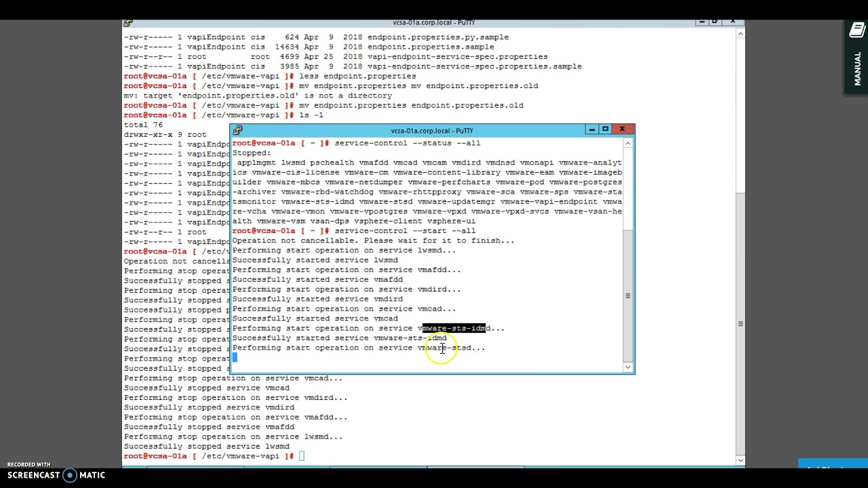This screenshot has height=488, width=868.
Task: Click front PuTTY scrollbar down arrow
Action: click(x=628, y=367)
